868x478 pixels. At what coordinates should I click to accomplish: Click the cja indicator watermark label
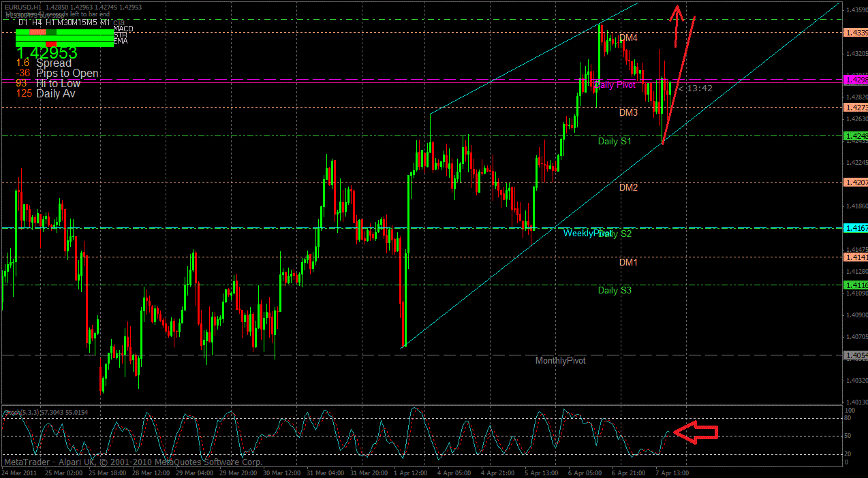click(x=118, y=22)
